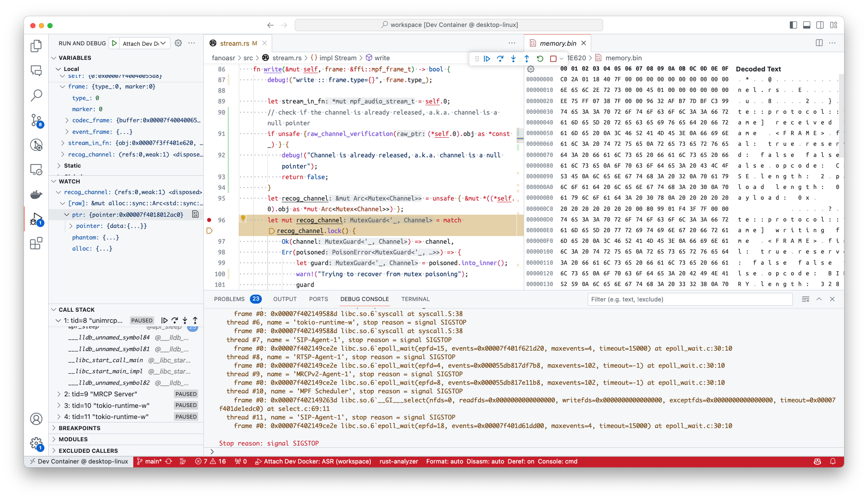Screen dimensions: 868x499
Task: Open the Run and Debug view icon
Action: pyautogui.click(x=36, y=219)
